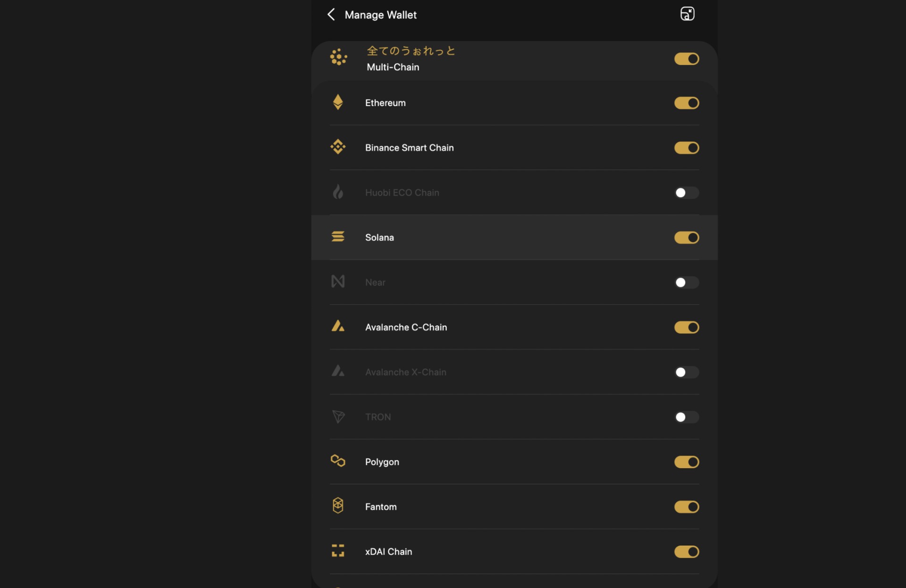This screenshot has width=906, height=588.
Task: Disable the xDAI Chain toggle
Action: pos(686,552)
